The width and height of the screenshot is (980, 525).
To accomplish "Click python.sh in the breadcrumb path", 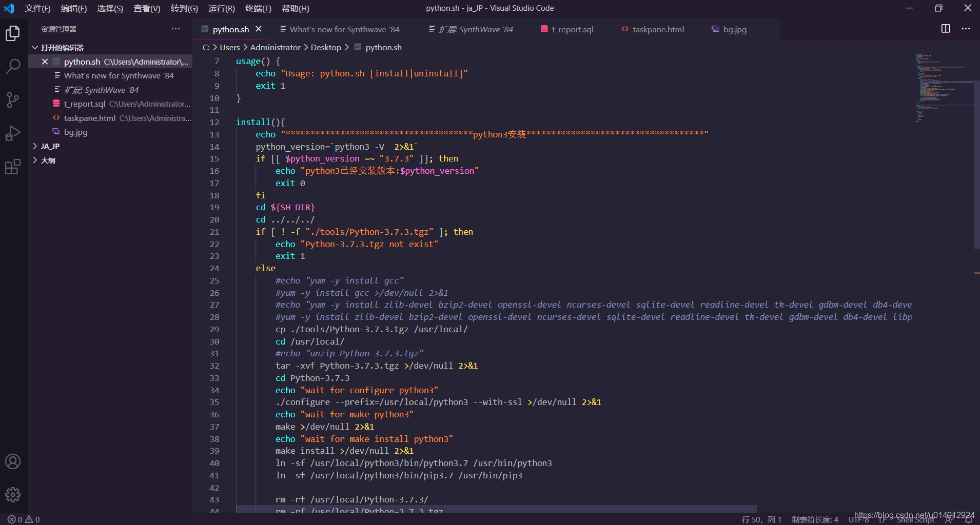I will pyautogui.click(x=383, y=47).
